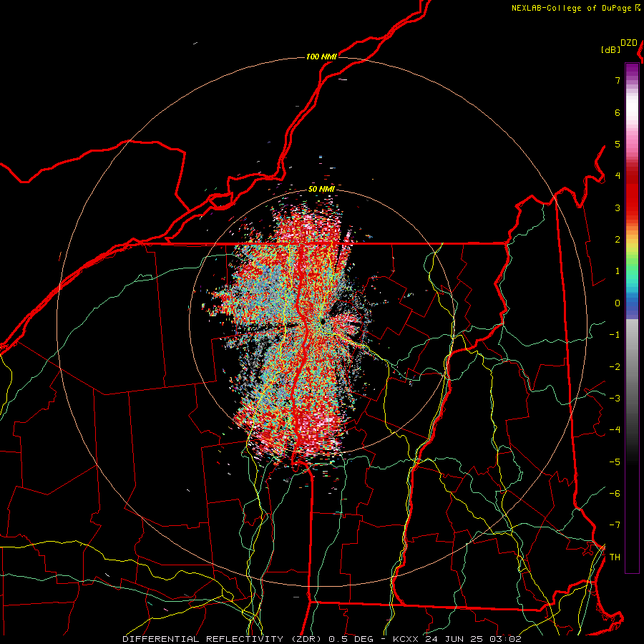Click the 0 value on color scale
This screenshot has height=644, width=644.
(618, 303)
